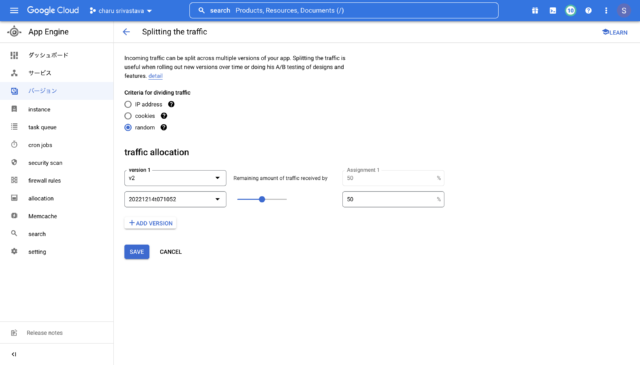Save the traffic split settings

pyautogui.click(x=137, y=252)
